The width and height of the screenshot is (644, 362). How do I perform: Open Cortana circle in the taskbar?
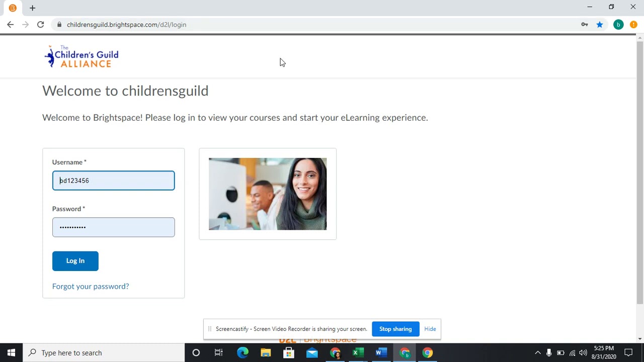click(196, 353)
